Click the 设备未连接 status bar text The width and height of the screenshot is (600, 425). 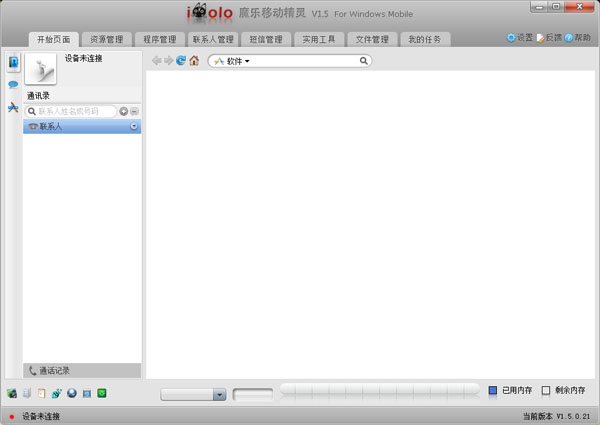41,417
